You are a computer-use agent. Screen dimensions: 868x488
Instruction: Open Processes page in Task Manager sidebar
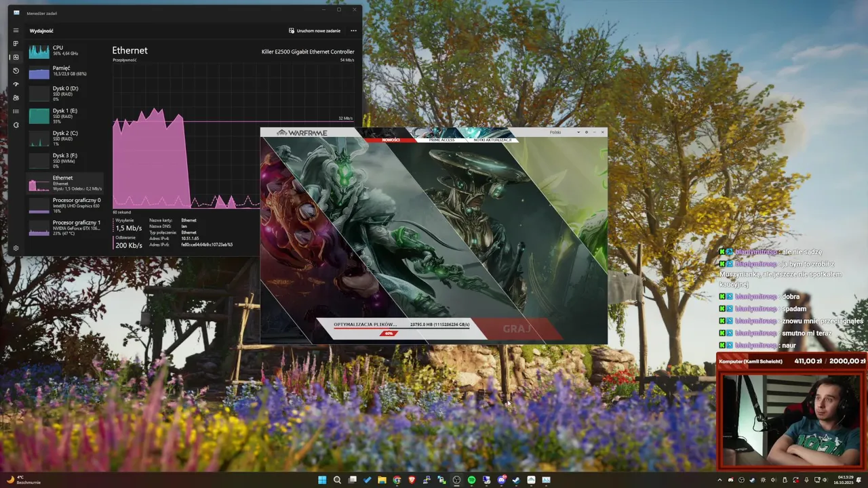click(16, 43)
